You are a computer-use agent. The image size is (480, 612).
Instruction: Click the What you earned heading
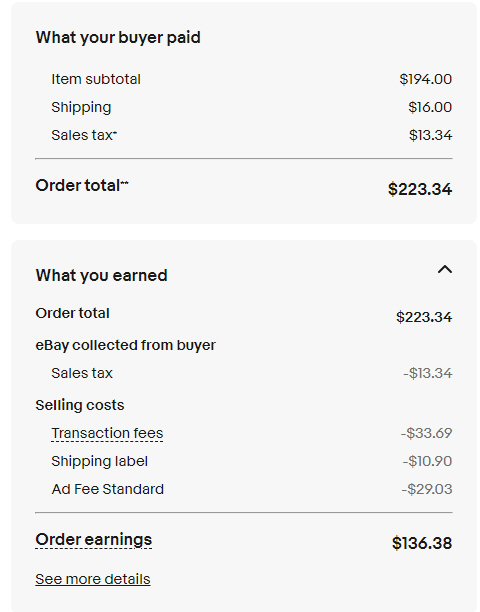[x=101, y=276]
